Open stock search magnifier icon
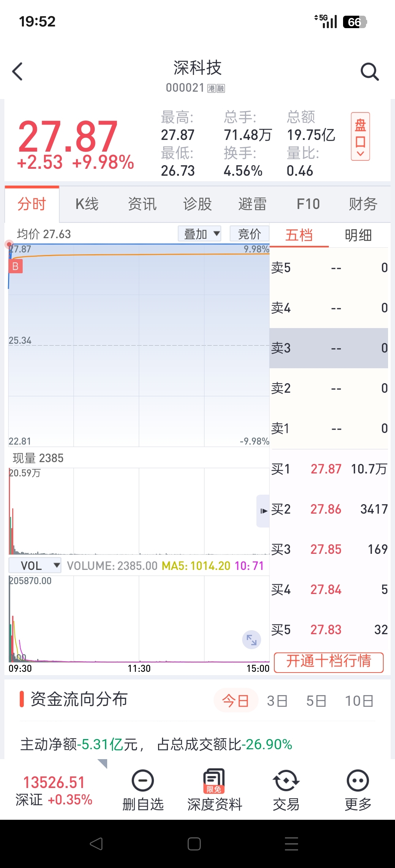This screenshot has height=868, width=395. 369,72
